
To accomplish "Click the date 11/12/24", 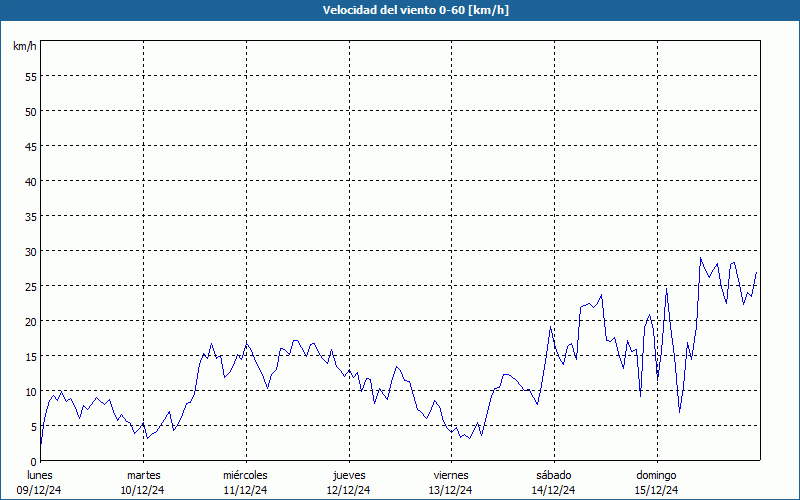I will [245, 490].
